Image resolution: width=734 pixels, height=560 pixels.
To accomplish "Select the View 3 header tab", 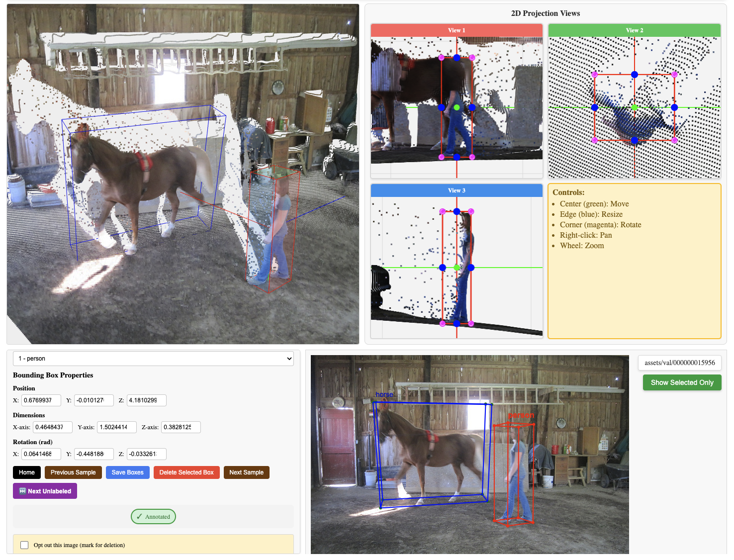I will [457, 190].
